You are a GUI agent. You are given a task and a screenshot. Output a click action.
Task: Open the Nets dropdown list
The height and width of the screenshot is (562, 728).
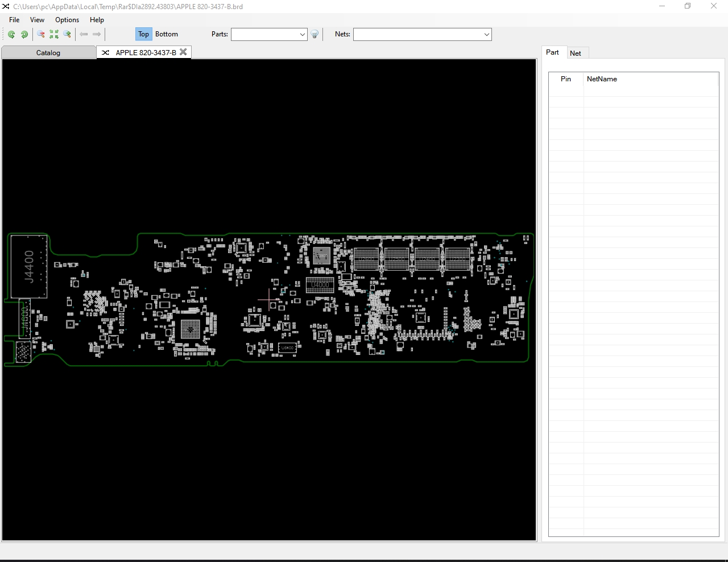(486, 34)
